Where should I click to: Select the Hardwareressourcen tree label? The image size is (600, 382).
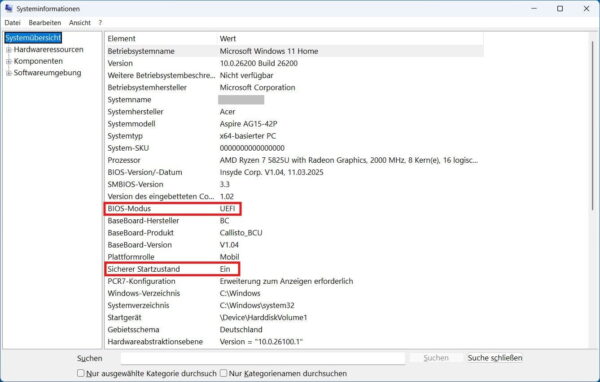pos(48,49)
